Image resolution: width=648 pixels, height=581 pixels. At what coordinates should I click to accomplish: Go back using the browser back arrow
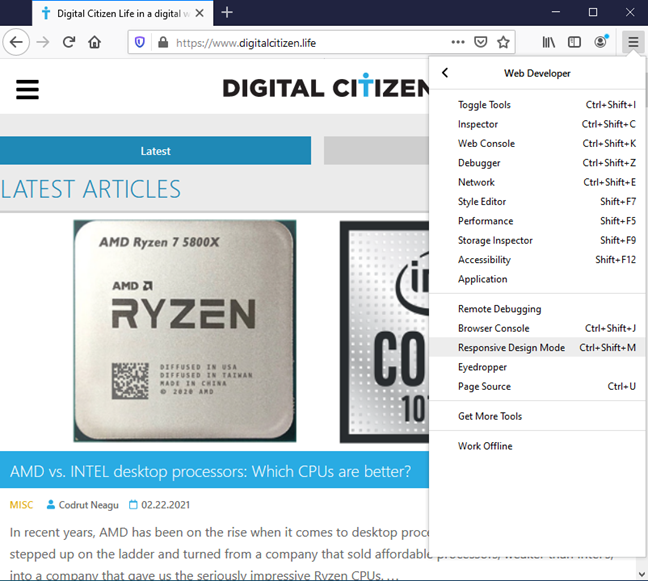coord(16,42)
